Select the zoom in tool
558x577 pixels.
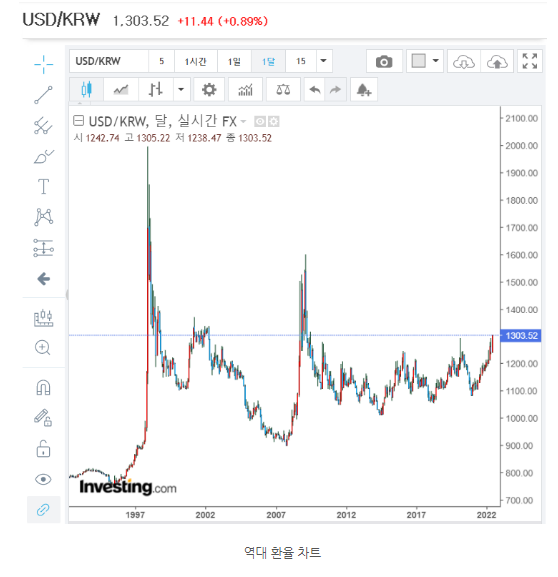[43, 348]
